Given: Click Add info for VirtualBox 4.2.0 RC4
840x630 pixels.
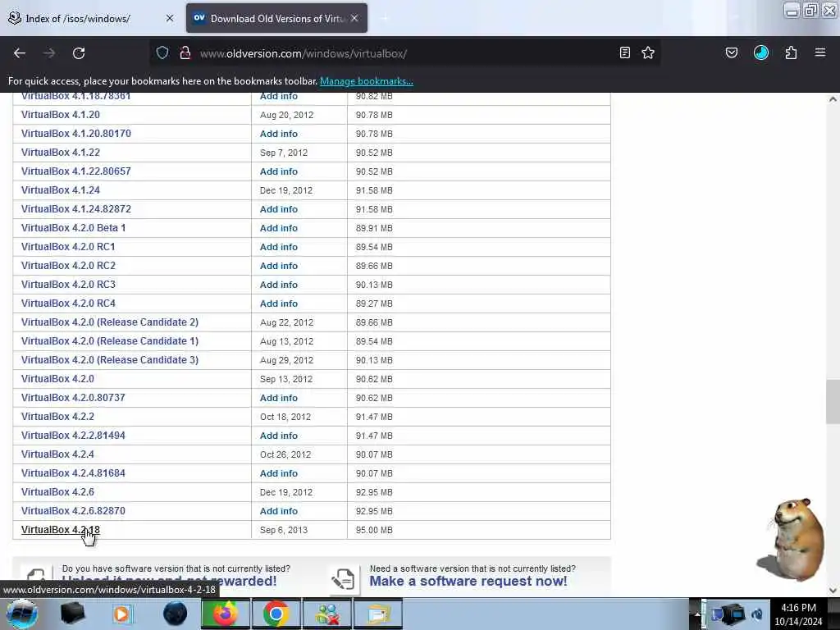Looking at the screenshot, I should (279, 304).
